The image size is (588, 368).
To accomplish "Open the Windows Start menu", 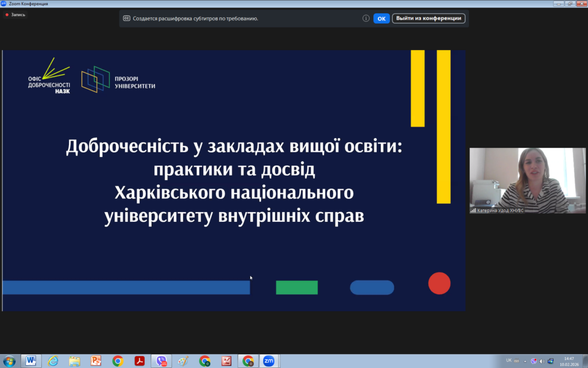I will pos(10,361).
